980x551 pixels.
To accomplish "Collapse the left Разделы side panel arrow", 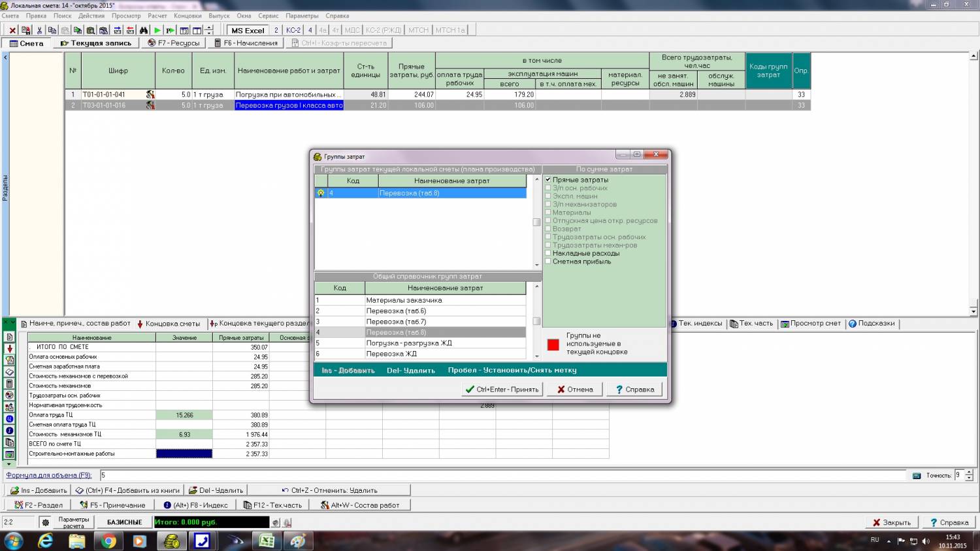I will pyautogui.click(x=5, y=58).
